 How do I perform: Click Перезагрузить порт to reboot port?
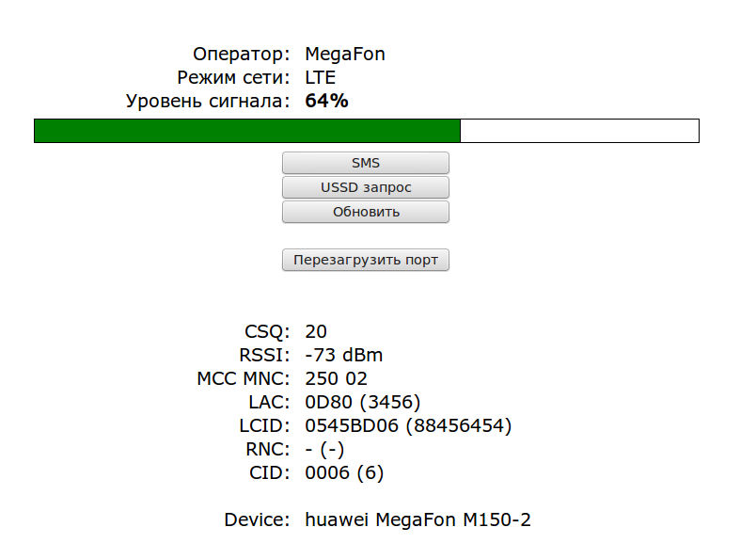point(365,260)
